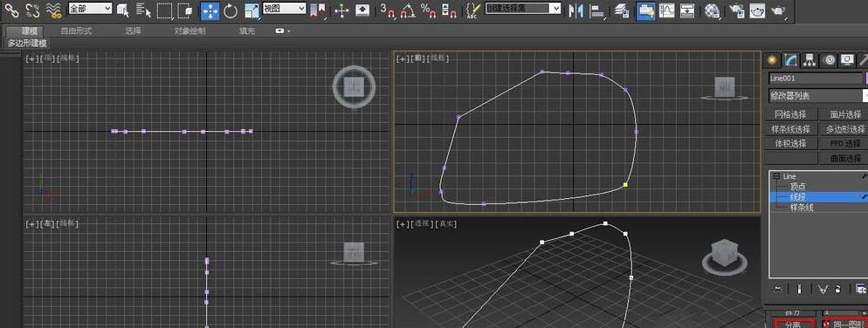Screen dimensions: 868x328
Task: Click the 分离 detach button
Action: coord(794,325)
